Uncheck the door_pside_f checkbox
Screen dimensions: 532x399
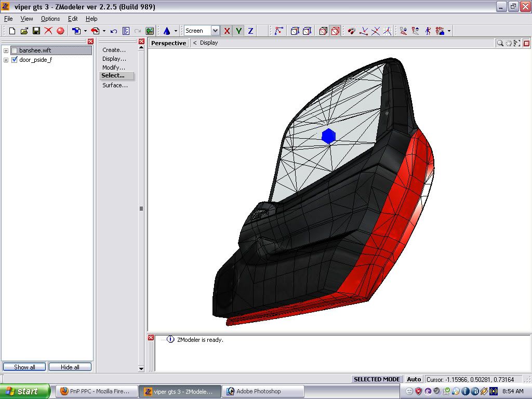(x=15, y=60)
